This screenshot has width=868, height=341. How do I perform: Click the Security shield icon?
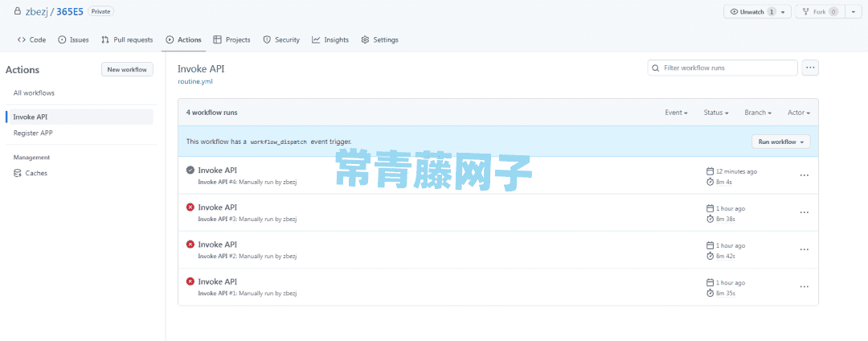(267, 40)
